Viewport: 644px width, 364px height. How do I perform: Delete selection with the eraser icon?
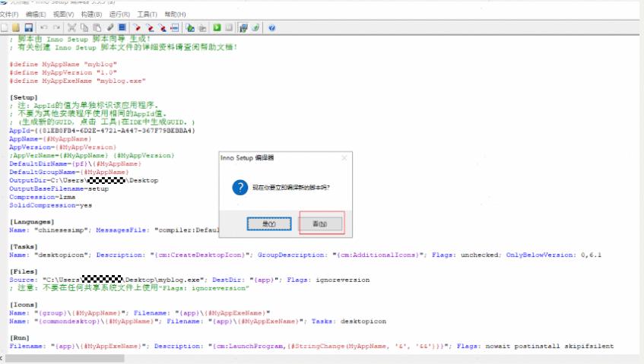(x=110, y=28)
